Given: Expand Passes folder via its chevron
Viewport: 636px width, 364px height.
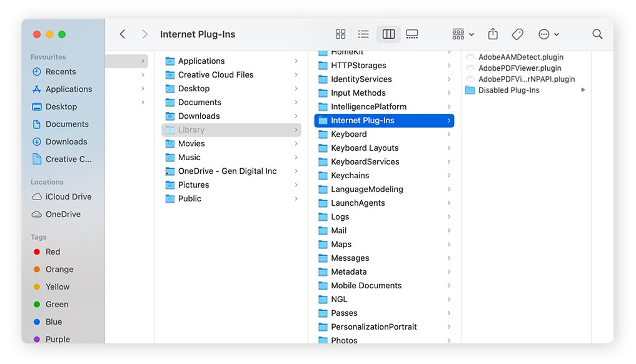Looking at the screenshot, I should pos(449,313).
